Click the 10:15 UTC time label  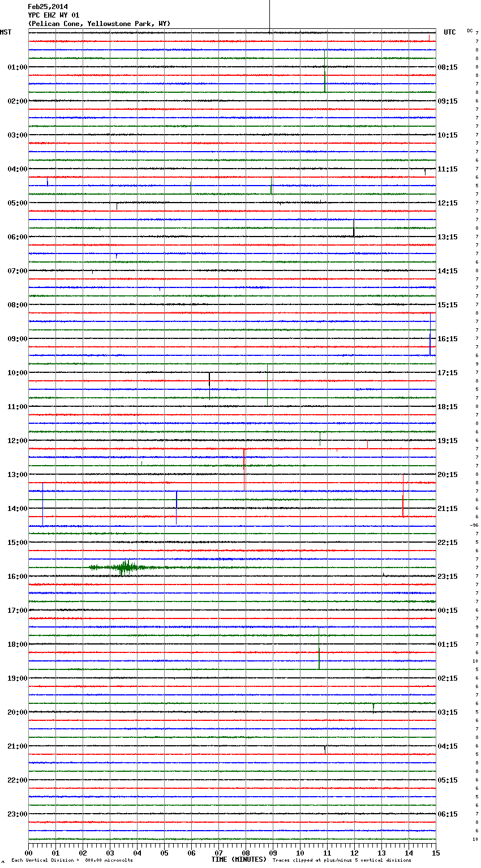pyautogui.click(x=448, y=135)
